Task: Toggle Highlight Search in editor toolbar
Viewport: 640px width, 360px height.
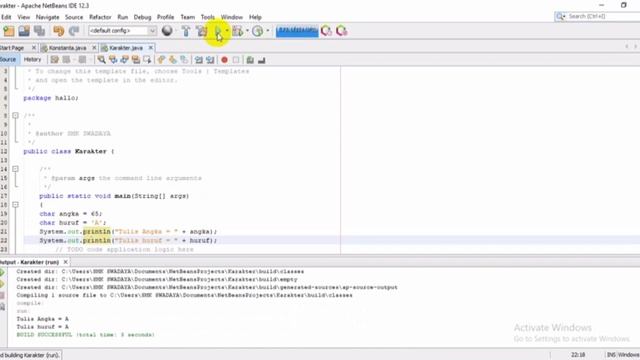Action: (x=136, y=60)
